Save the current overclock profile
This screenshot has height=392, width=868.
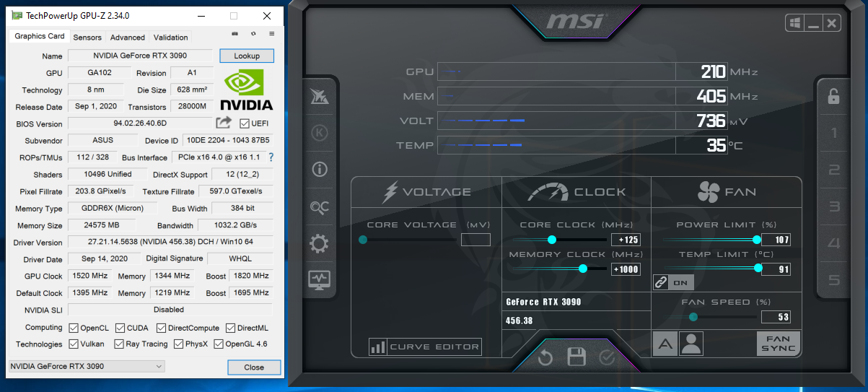pos(576,357)
